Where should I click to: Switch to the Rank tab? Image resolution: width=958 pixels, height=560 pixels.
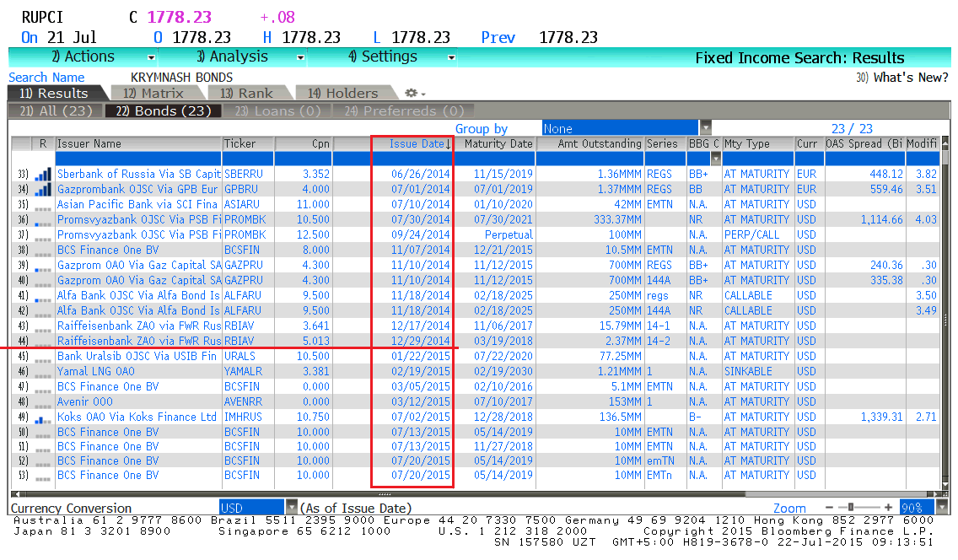247,94
